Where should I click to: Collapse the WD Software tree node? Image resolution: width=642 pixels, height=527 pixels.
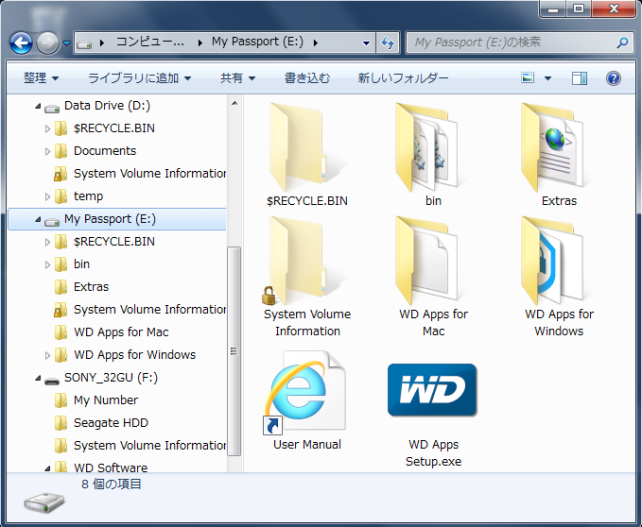(x=47, y=468)
